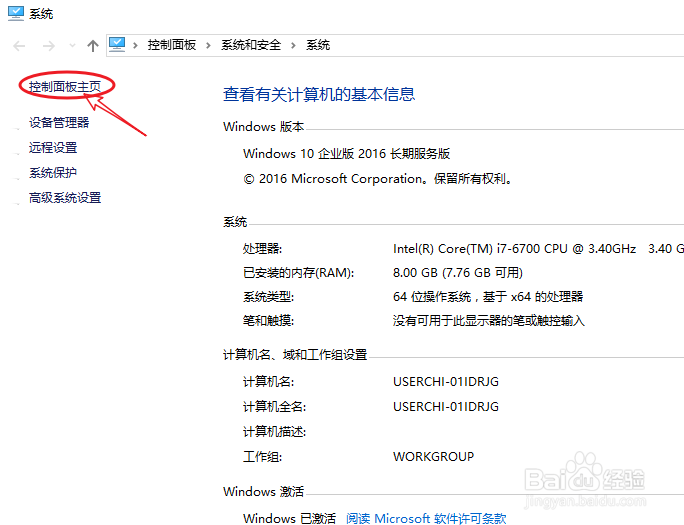Open the 阅读 Microsoft 软件许可条款 link
The width and height of the screenshot is (684, 525).
point(426,518)
